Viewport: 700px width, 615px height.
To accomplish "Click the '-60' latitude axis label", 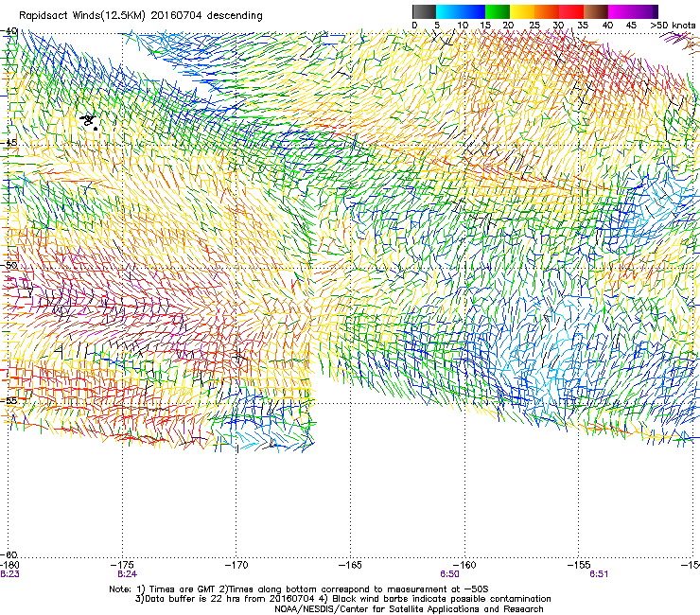I will (10, 554).
